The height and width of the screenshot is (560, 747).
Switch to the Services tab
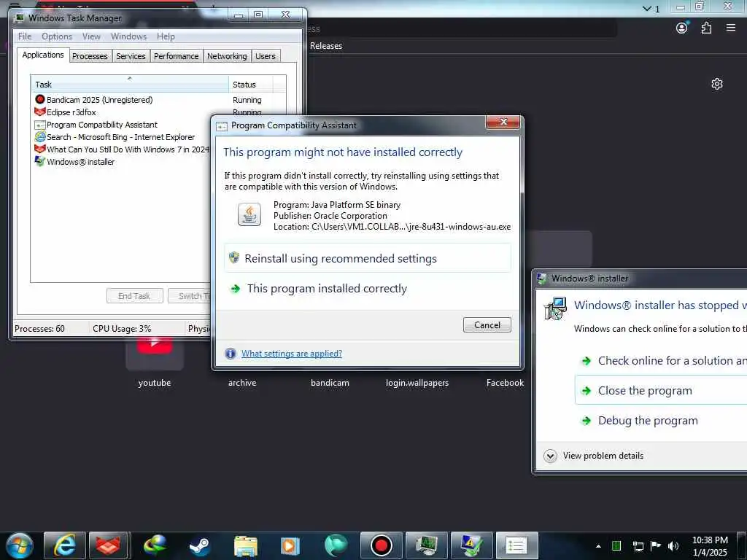coord(131,56)
